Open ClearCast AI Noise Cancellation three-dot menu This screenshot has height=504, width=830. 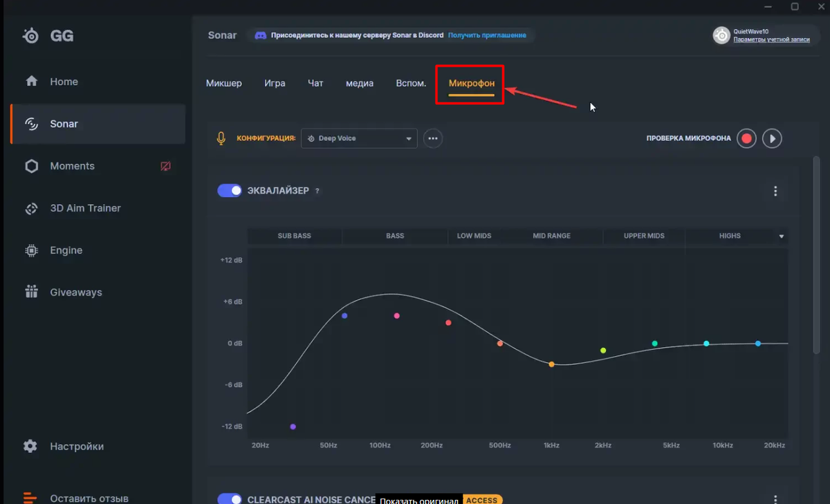(775, 499)
